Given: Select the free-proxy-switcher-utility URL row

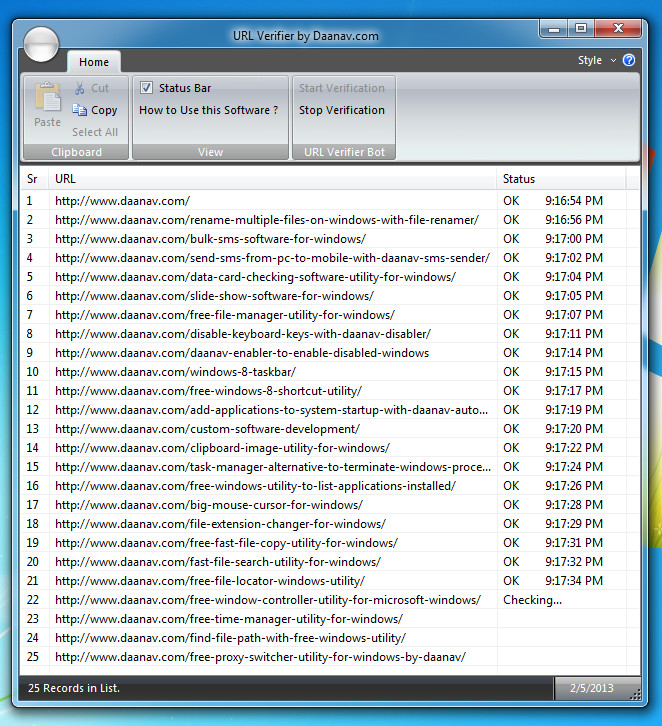Looking at the screenshot, I should pos(330,657).
